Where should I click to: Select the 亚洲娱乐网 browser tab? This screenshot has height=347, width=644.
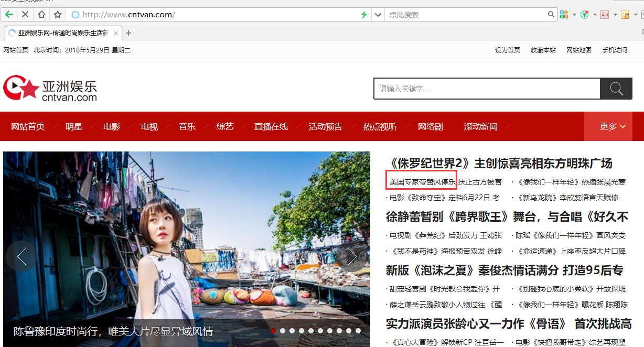point(63,33)
